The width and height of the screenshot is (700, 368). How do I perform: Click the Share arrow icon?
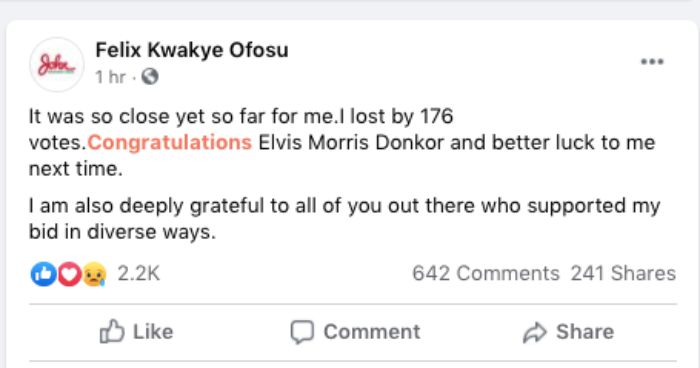pyautogui.click(x=534, y=332)
